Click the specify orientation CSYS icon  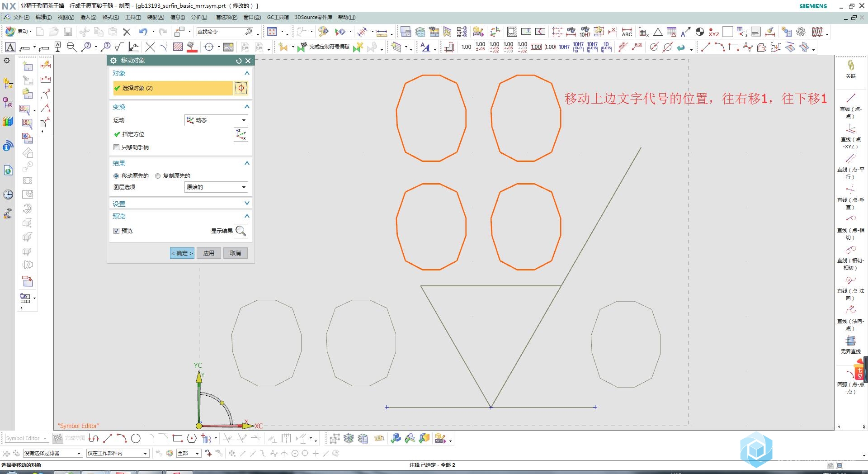(241, 134)
